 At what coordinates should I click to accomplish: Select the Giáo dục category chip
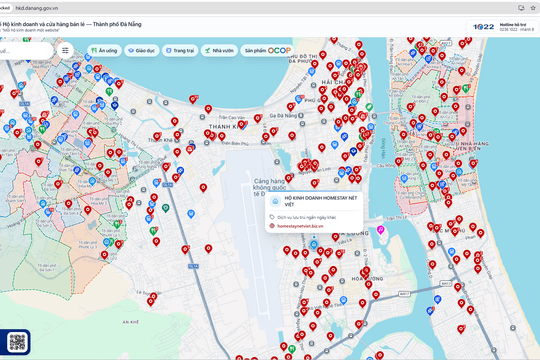(x=142, y=51)
